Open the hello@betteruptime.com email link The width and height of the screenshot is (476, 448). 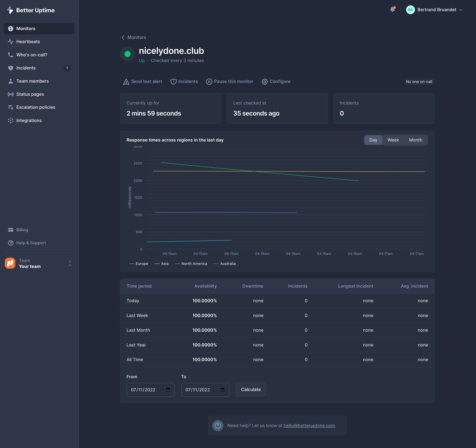pyautogui.click(x=309, y=425)
